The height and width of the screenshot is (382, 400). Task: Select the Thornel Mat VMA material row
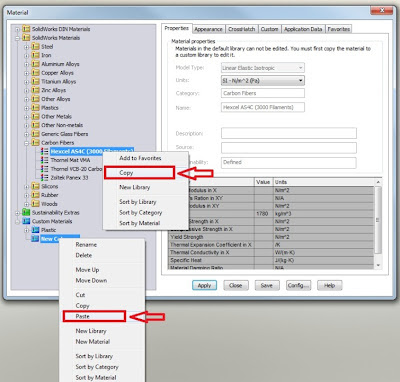pos(70,160)
